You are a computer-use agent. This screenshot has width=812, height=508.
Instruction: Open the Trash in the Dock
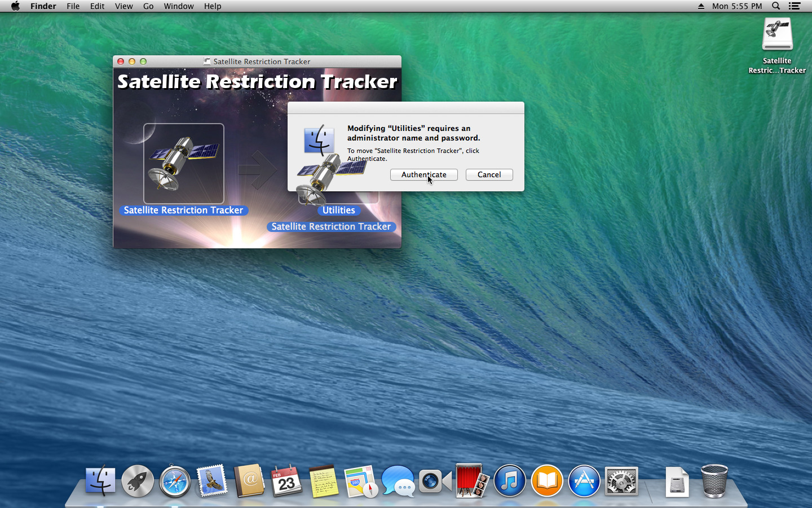pos(714,481)
